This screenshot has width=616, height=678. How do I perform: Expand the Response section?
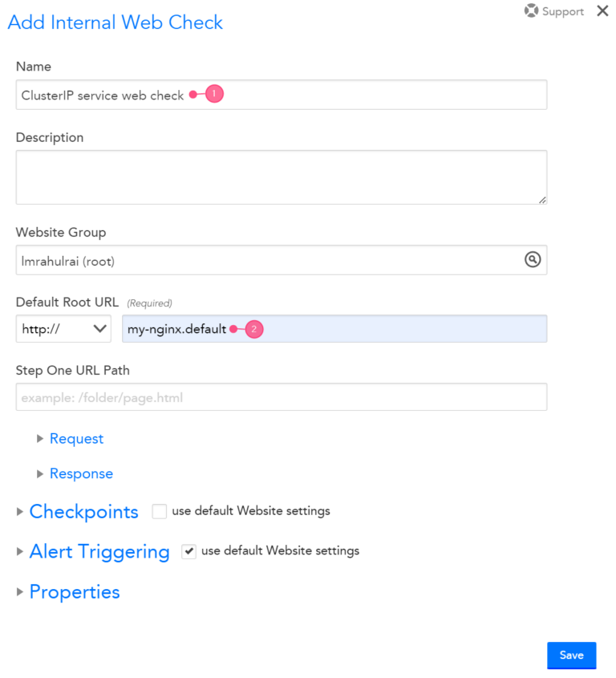tap(81, 473)
